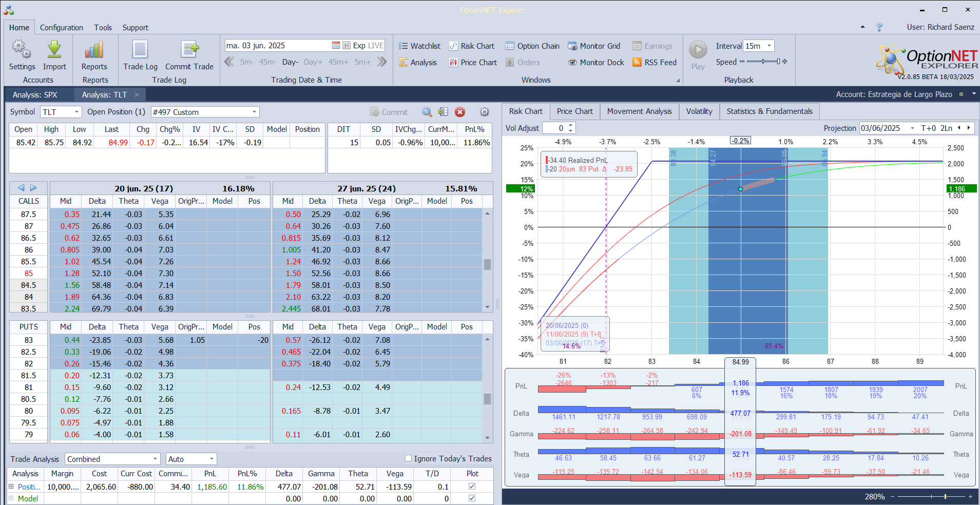Click the zoom-in plus at bottom right
The image size is (980, 505).
point(970,496)
